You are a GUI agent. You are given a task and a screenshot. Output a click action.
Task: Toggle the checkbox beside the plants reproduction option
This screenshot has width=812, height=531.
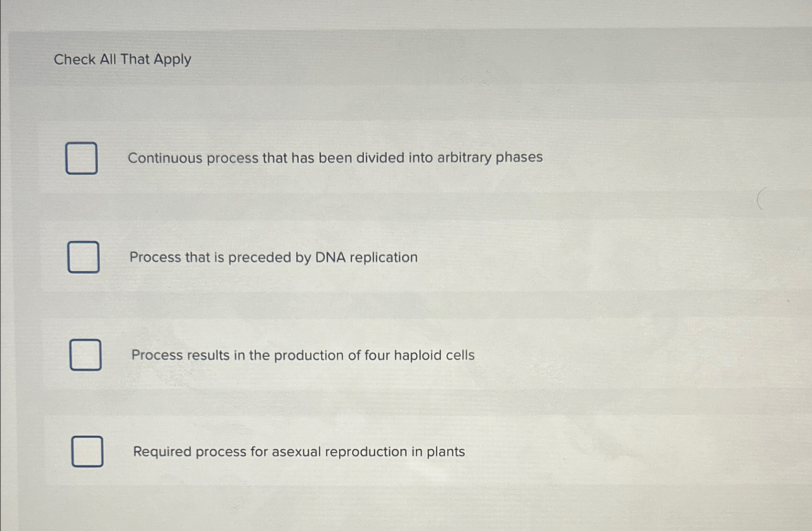[x=88, y=451]
